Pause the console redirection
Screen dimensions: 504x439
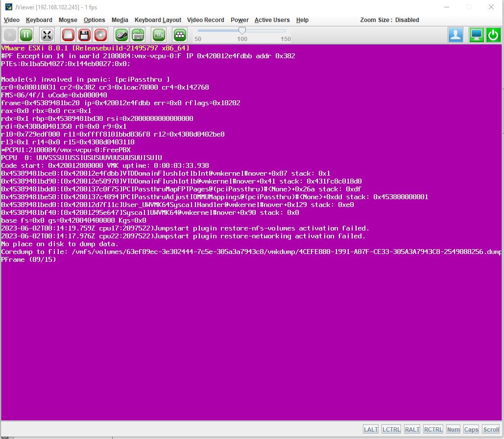pos(26,35)
